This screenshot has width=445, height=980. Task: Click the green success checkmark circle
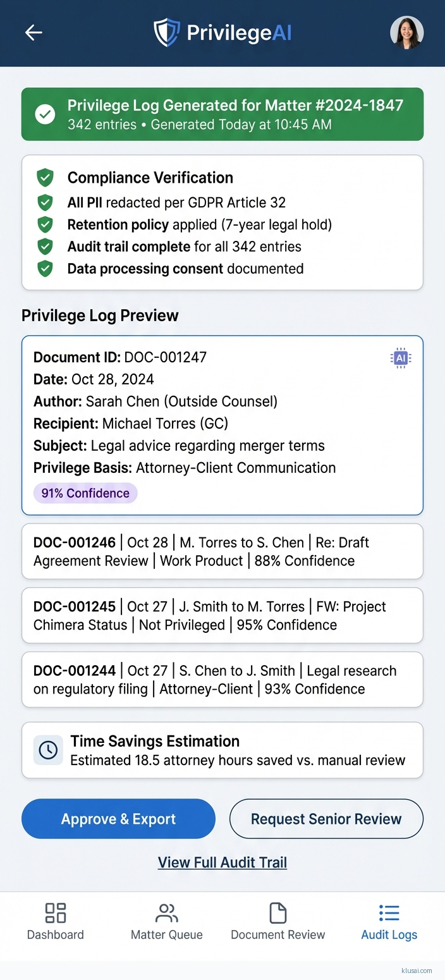click(45, 114)
